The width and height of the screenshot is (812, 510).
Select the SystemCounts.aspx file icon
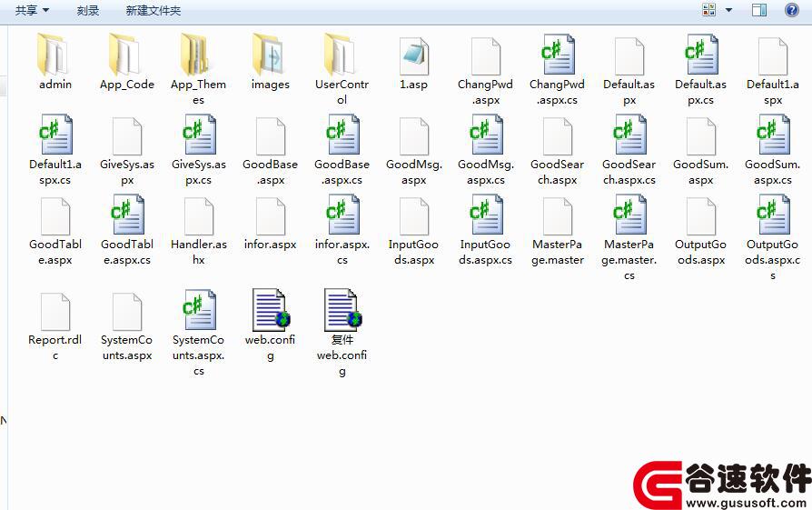[127, 312]
